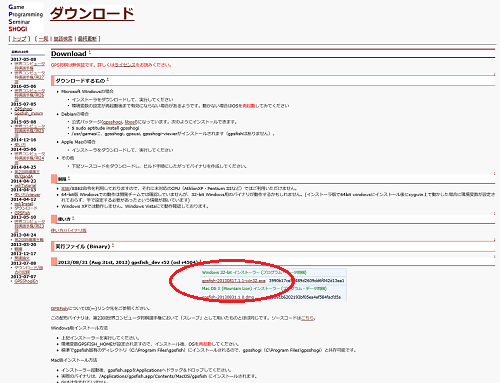Select sidebar date 2012-07-08
Viewport: 500px width, 383px height.
[23, 263]
